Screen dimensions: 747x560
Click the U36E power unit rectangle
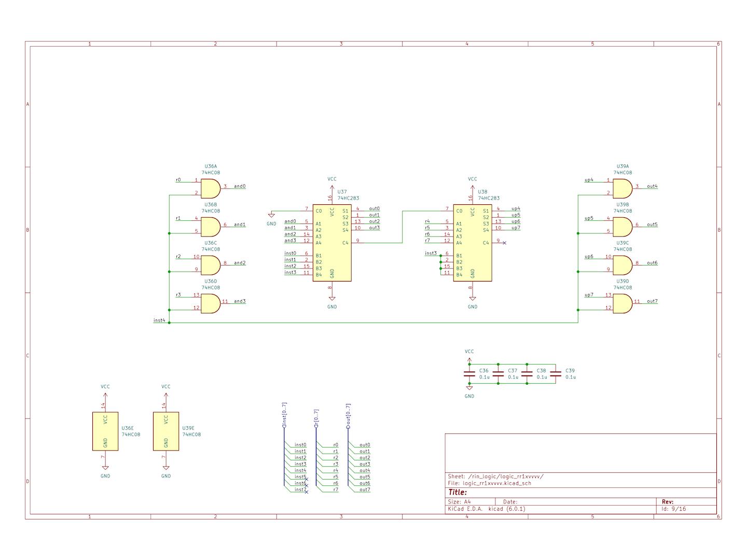click(x=105, y=431)
